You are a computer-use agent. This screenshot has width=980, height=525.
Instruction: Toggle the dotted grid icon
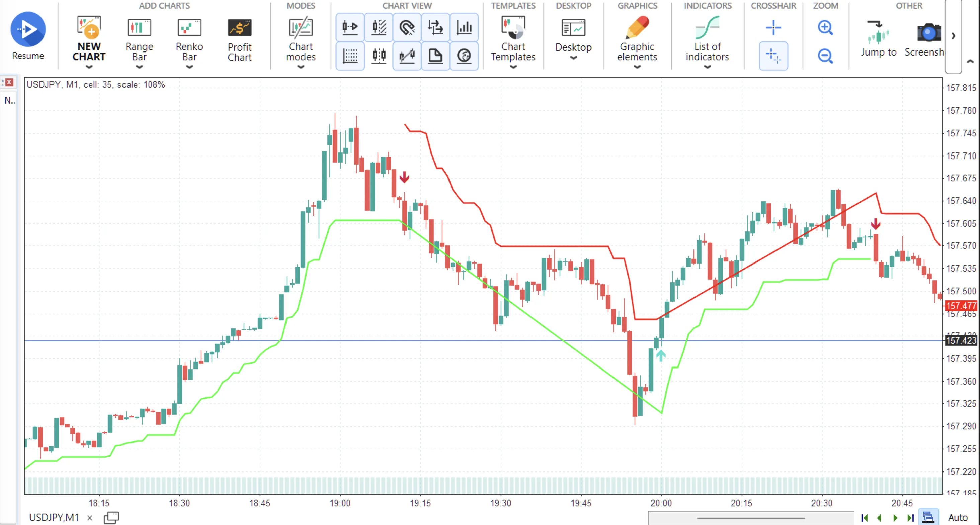click(x=350, y=56)
